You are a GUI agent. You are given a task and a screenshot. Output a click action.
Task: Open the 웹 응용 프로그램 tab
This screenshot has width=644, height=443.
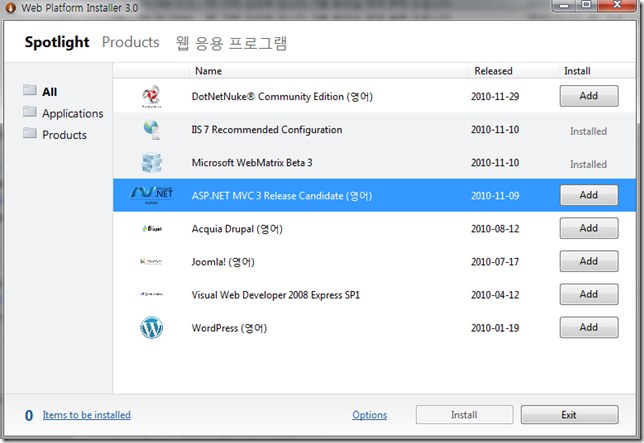coord(232,42)
